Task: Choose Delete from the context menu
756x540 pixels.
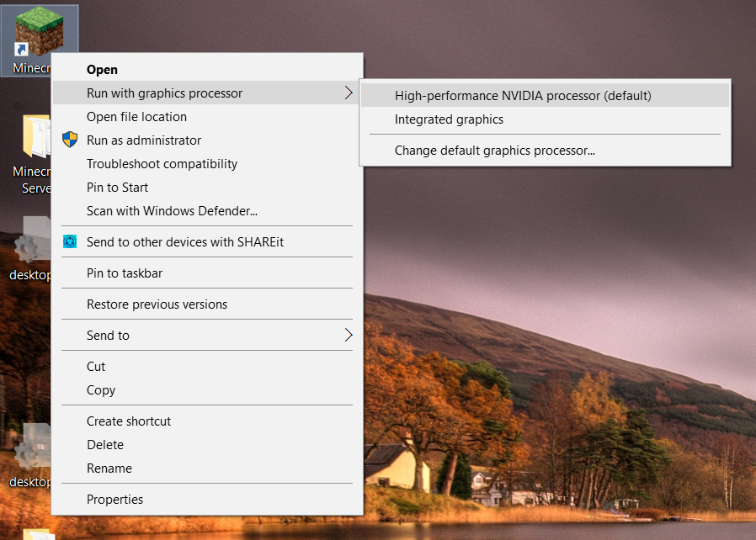Action: [207, 445]
